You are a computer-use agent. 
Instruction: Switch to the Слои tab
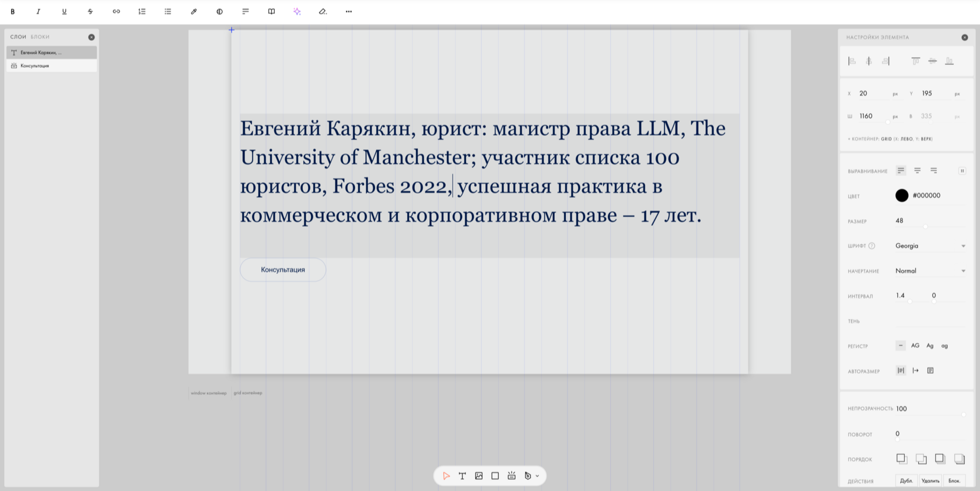(18, 37)
